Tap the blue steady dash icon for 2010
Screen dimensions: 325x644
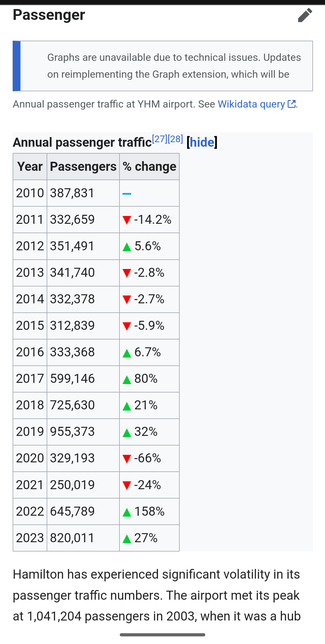point(127,194)
